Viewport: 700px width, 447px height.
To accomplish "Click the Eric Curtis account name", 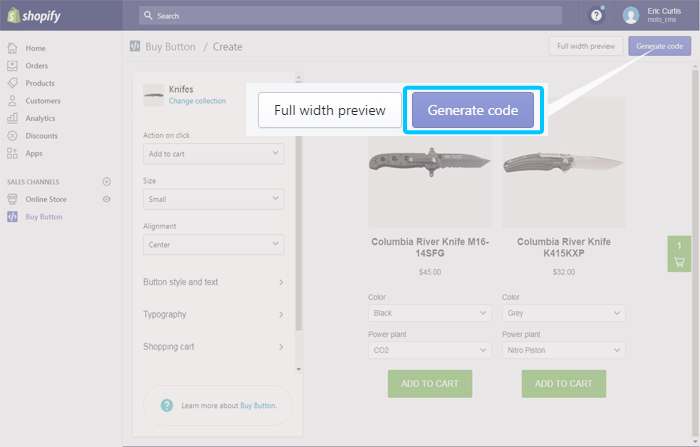I will (x=664, y=11).
